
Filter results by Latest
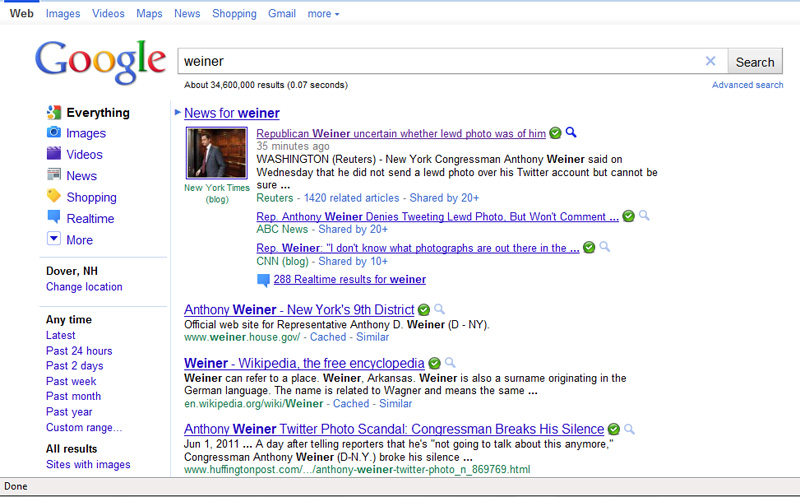point(61,335)
